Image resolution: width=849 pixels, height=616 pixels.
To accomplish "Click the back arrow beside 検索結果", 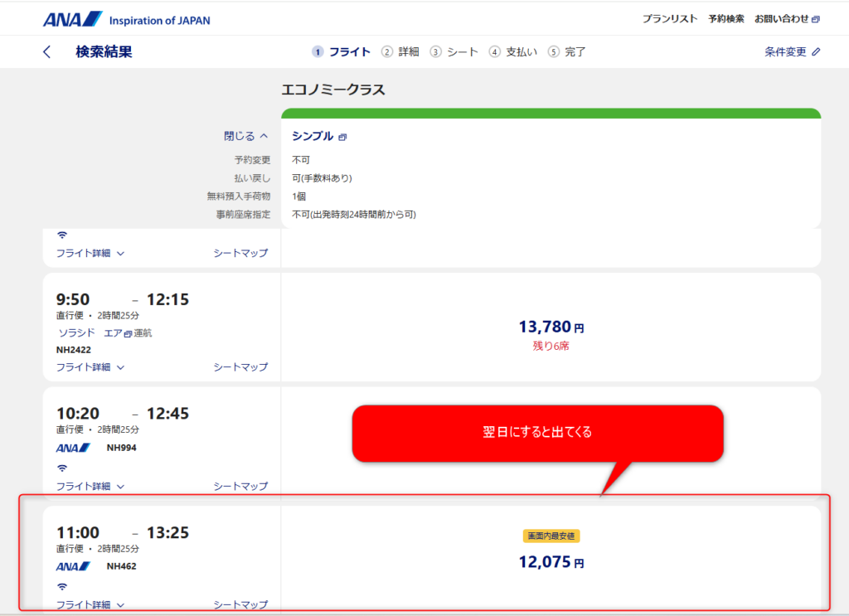I will point(46,52).
